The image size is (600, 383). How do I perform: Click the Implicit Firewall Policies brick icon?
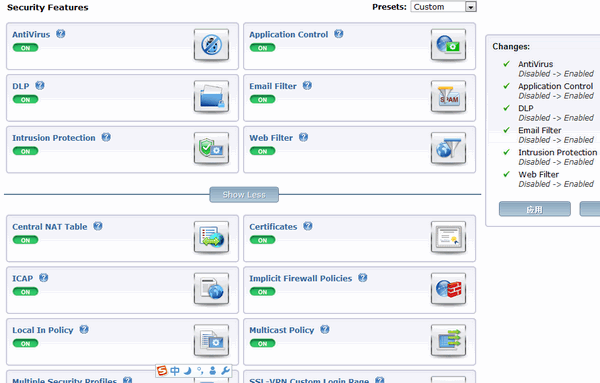coord(448,289)
